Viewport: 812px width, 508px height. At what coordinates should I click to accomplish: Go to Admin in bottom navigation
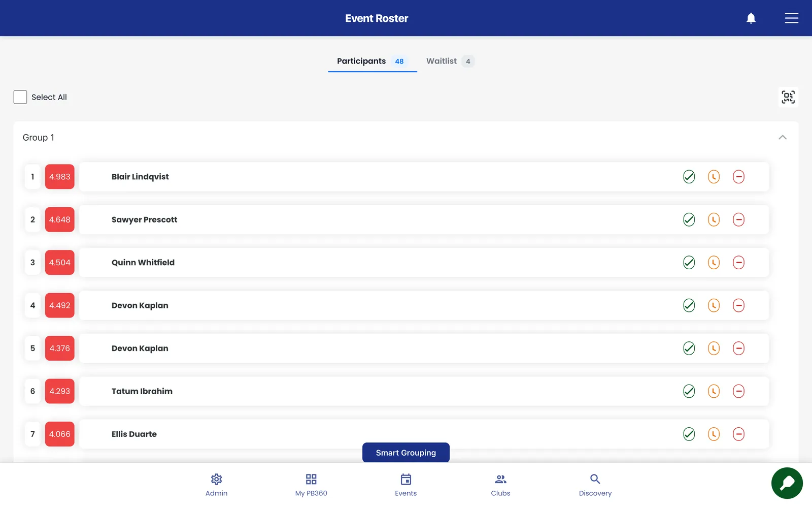(216, 485)
